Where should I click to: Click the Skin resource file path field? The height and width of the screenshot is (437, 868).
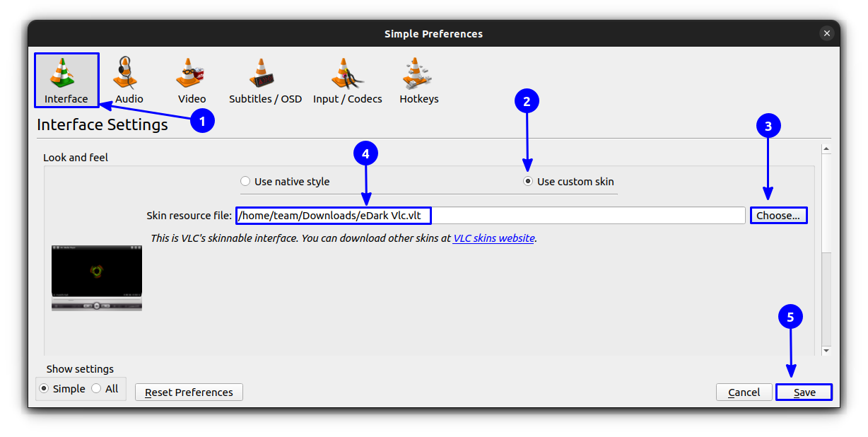pos(491,216)
